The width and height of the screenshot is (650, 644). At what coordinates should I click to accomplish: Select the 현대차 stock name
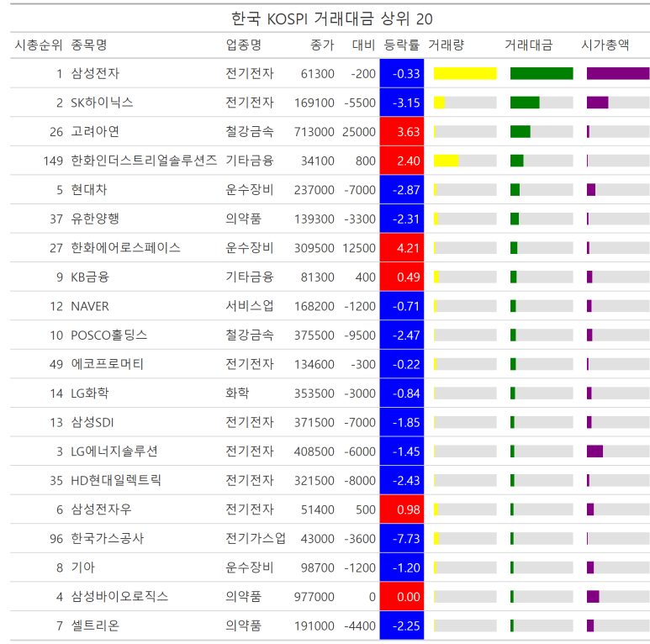[89, 190]
